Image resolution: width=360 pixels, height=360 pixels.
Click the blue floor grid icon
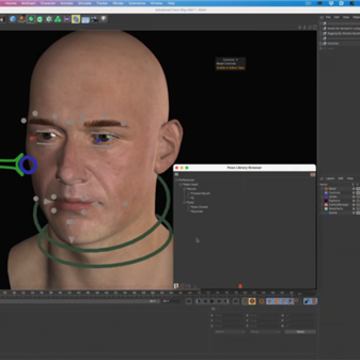[85, 20]
